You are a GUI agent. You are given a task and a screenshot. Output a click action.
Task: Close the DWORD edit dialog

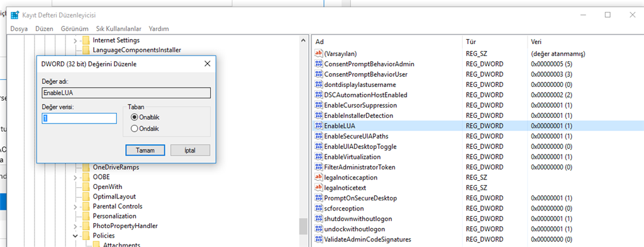pyautogui.click(x=208, y=64)
